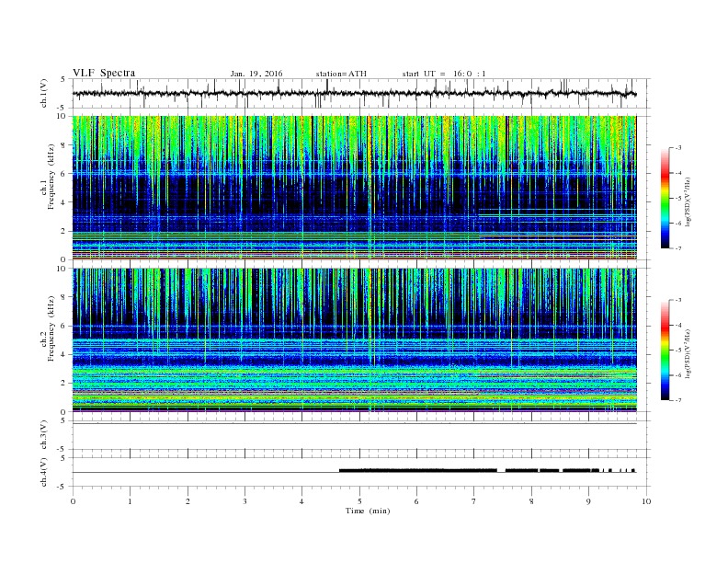Click the ch.1 spectrogram plot area

355,188
